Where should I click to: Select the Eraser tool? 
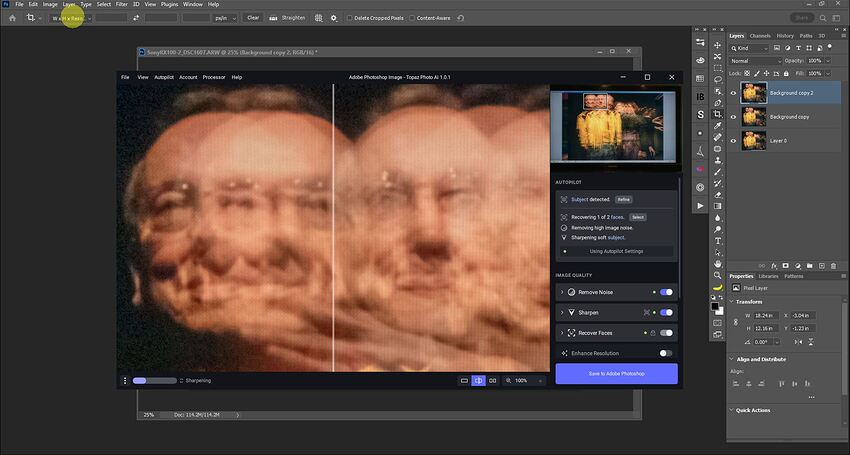point(718,195)
